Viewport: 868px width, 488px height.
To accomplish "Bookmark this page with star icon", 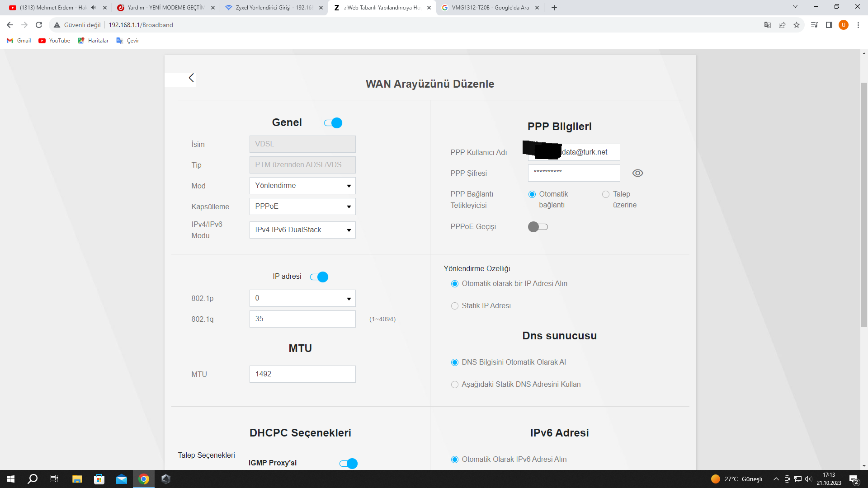I will (797, 25).
